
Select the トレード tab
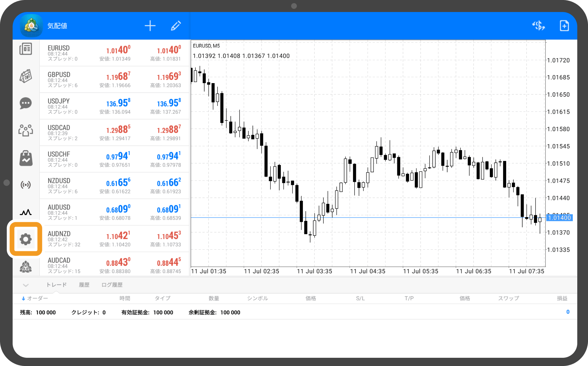click(57, 285)
